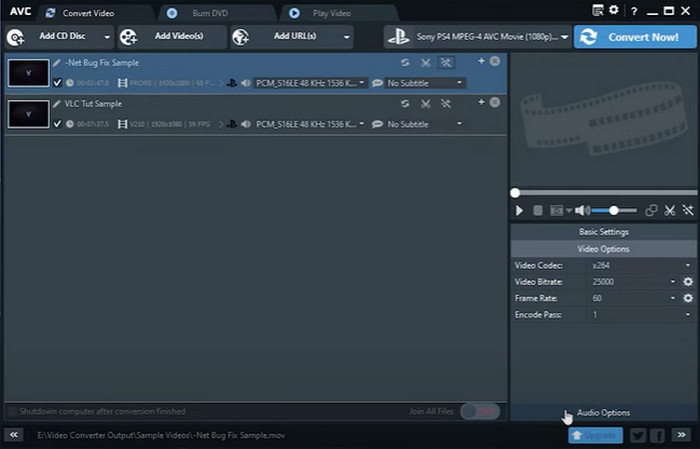The image size is (700, 449).
Task: Click the effects wand icon on VLC Tut Sample
Action: coord(446,104)
